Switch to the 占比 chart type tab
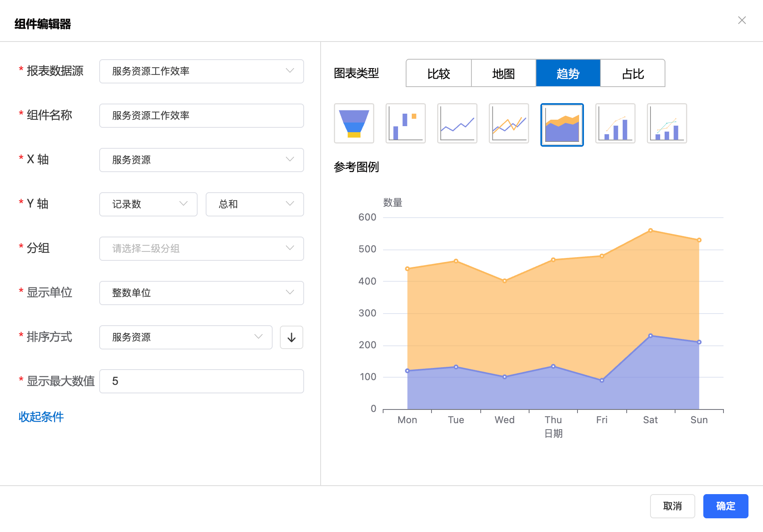The height and width of the screenshot is (532, 763). pos(632,73)
